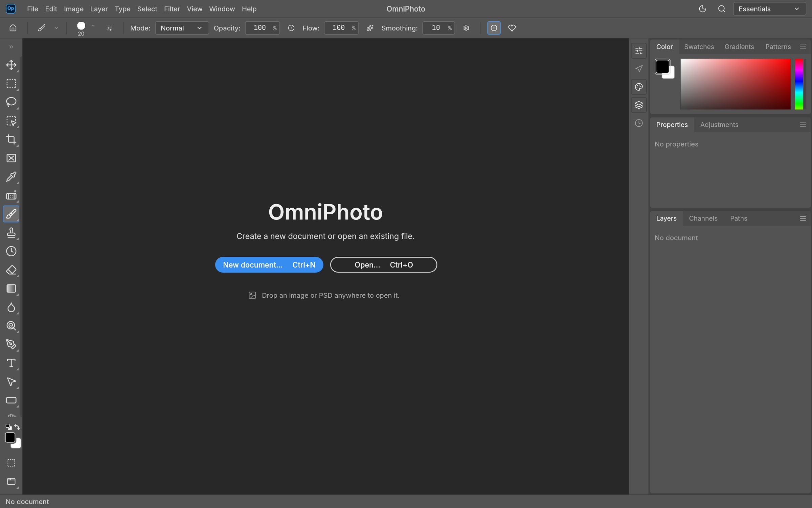Screen dimensions: 812x508
Task: Click the rainbow hue slider strip
Action: click(x=799, y=84)
